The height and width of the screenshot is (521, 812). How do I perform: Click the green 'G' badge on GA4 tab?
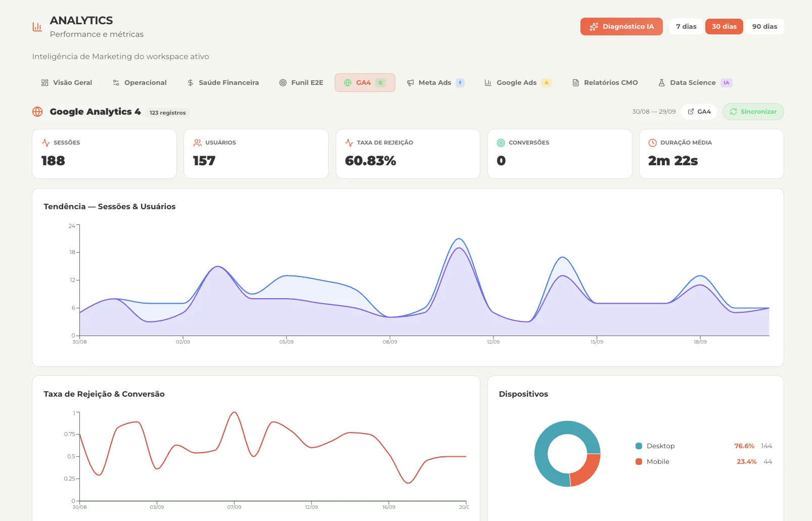click(381, 83)
